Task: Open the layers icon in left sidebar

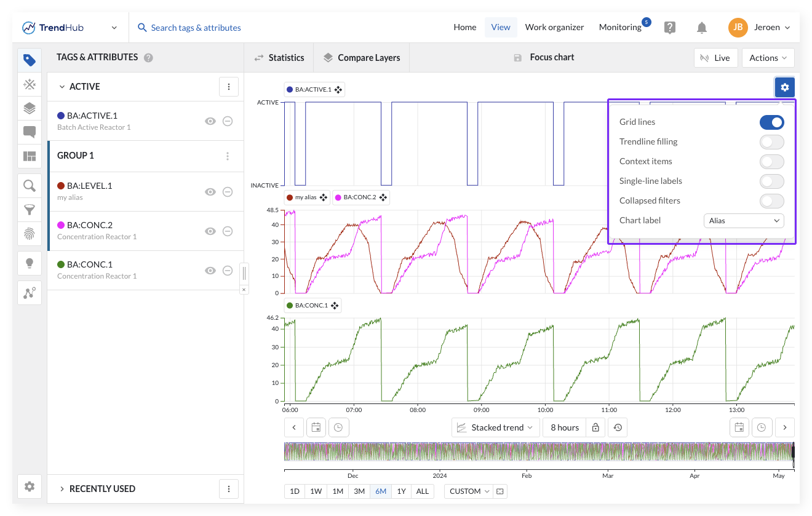Action: point(30,108)
